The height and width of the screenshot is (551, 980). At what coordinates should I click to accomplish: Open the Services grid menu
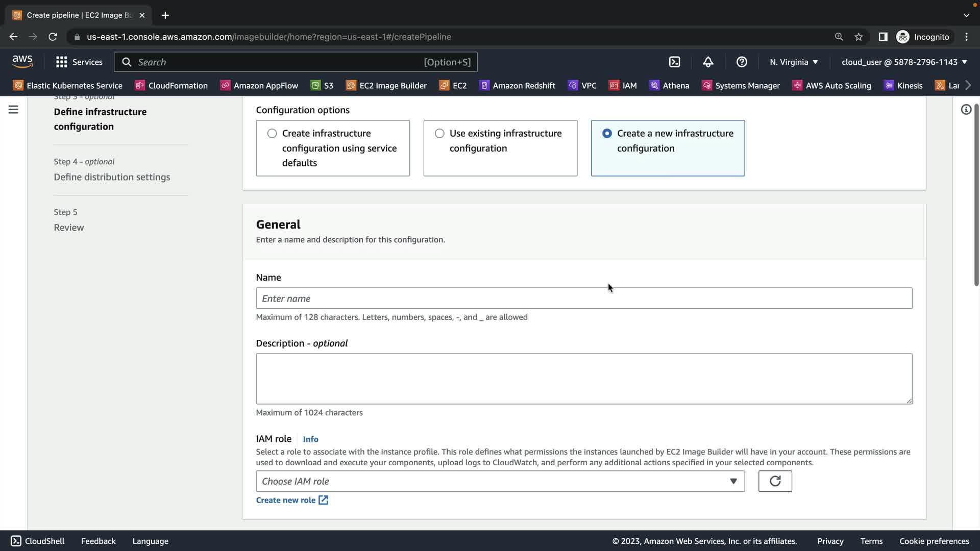(x=79, y=62)
